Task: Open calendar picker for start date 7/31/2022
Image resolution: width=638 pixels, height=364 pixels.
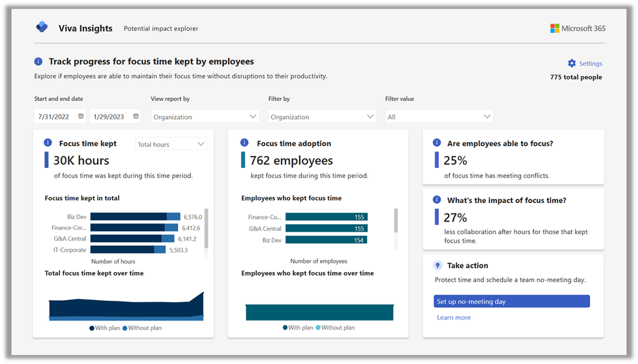Action: click(x=81, y=116)
